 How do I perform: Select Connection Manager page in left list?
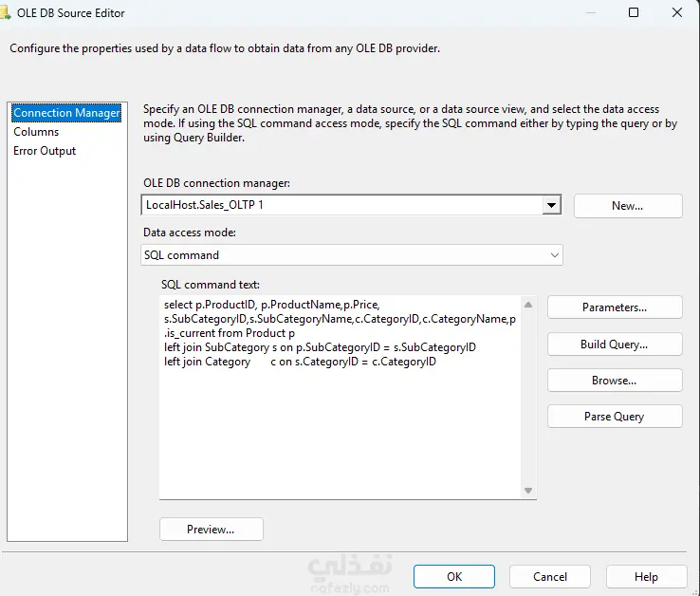(66, 113)
